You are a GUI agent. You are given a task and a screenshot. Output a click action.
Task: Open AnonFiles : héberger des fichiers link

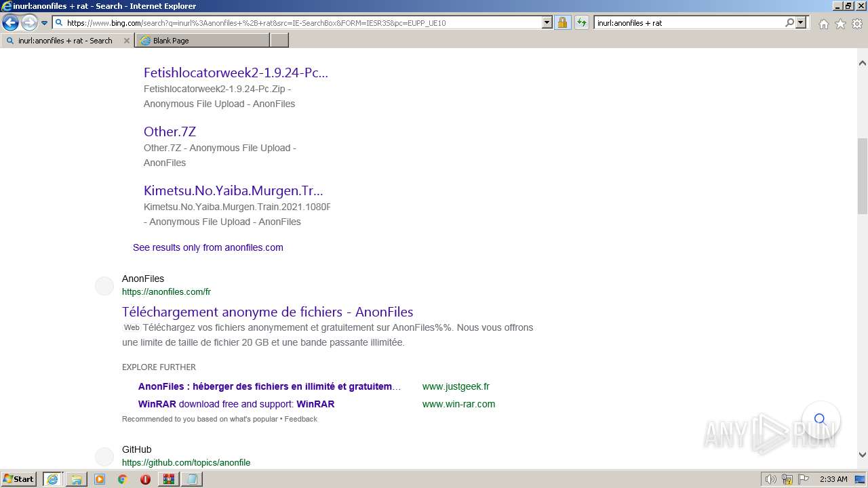(x=269, y=386)
